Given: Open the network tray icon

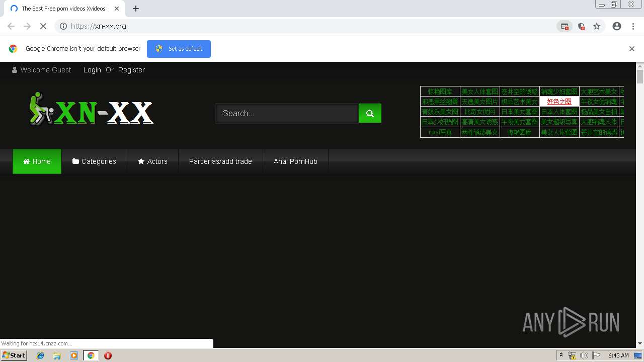Looking at the screenshot, I should click(x=572, y=355).
